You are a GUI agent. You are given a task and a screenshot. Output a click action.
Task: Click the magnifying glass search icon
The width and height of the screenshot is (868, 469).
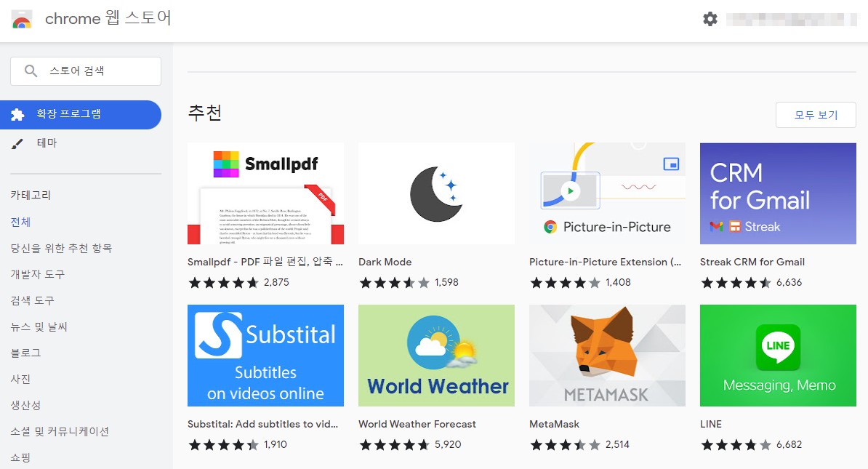pos(29,71)
